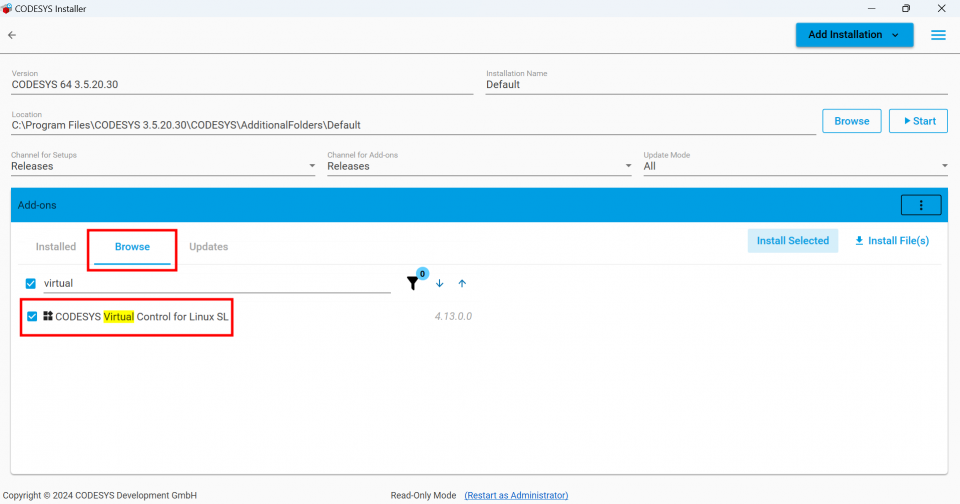This screenshot has height=504, width=960.
Task: Start the CODESYS installation
Action: tap(918, 121)
